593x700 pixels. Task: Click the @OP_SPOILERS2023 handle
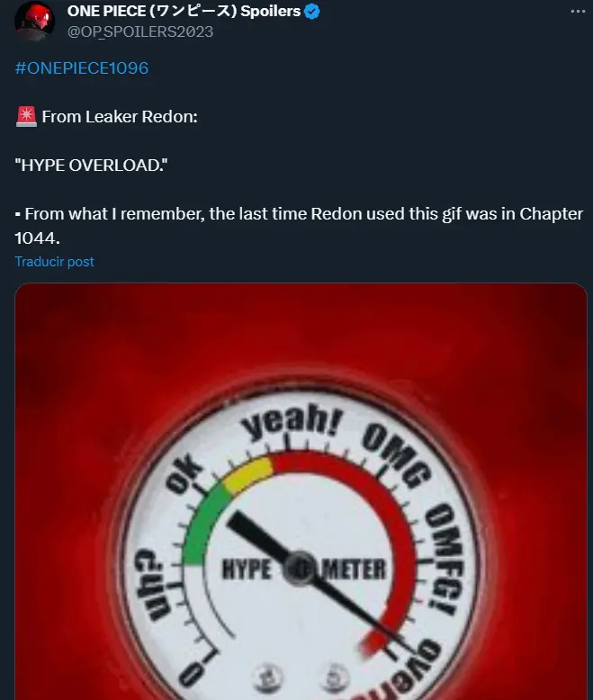[x=140, y=31]
